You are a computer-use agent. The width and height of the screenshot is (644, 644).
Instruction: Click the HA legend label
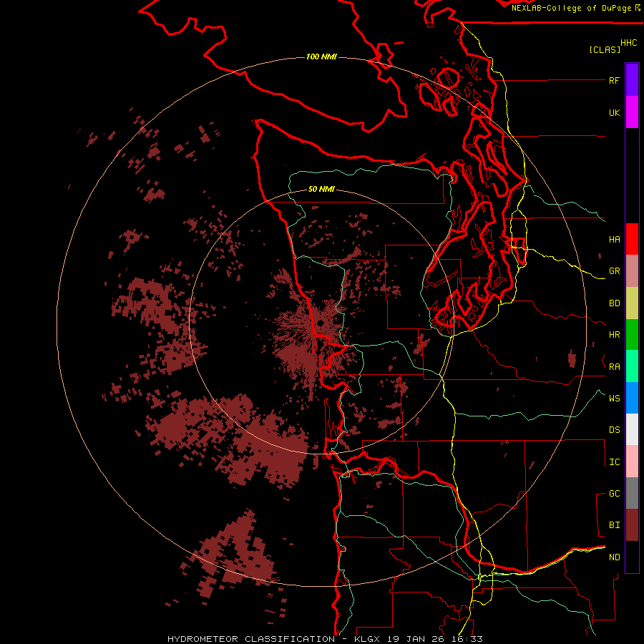tap(614, 239)
